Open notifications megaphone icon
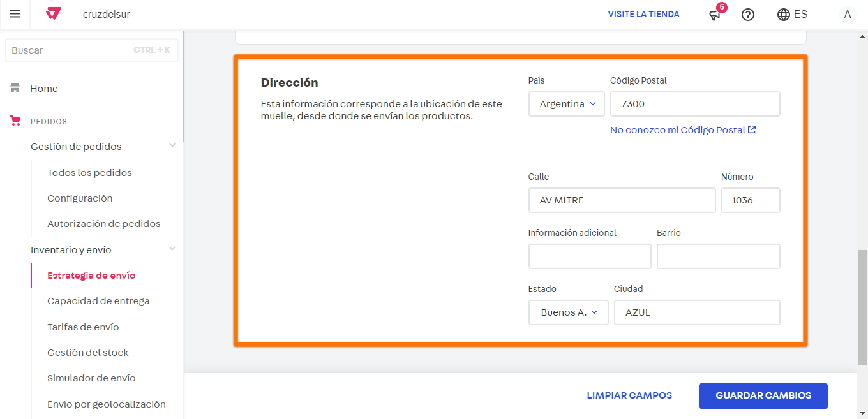Viewport: 868px width, 419px height. (715, 15)
